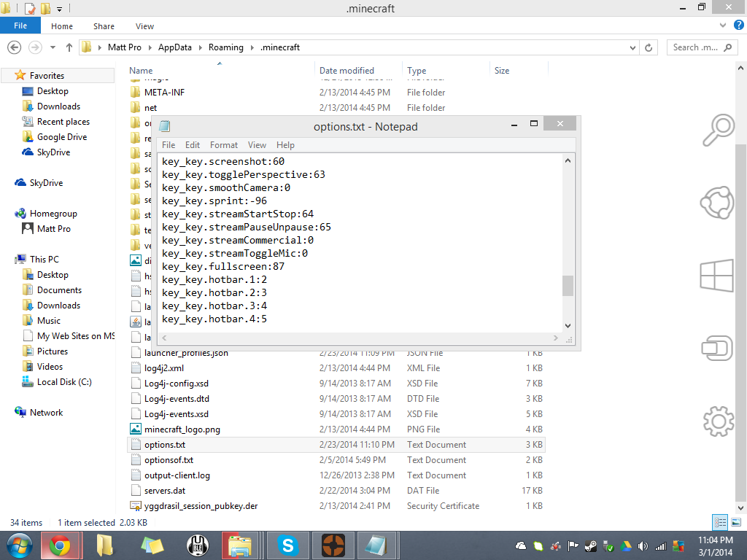The image size is (747, 560).
Task: Switch to Details view layout icon
Action: pyautogui.click(x=720, y=522)
